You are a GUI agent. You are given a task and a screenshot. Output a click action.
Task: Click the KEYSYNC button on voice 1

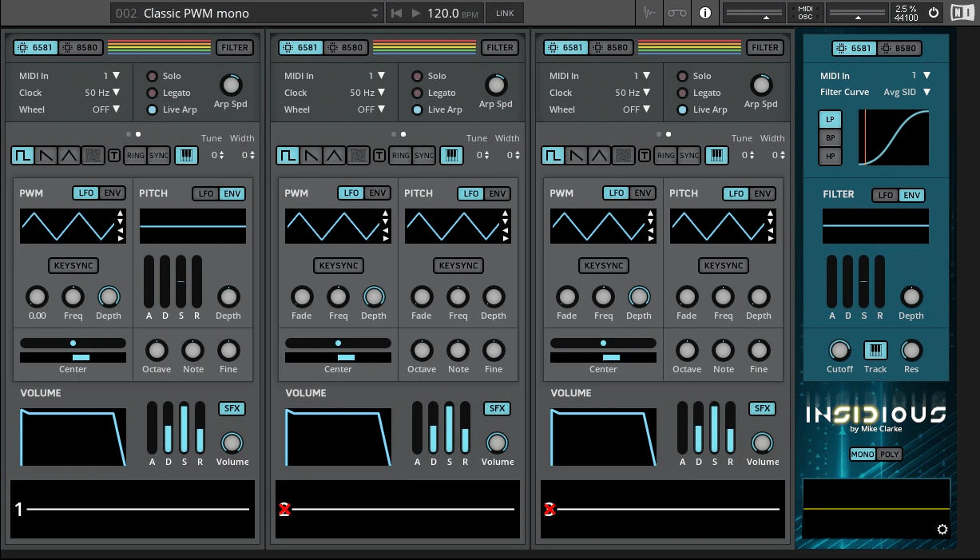[x=73, y=265]
